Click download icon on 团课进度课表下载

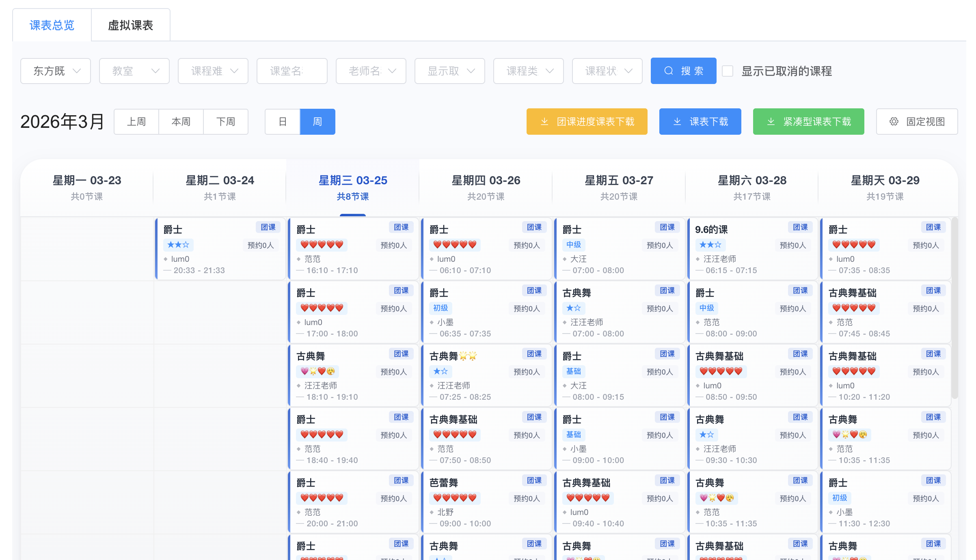544,122
